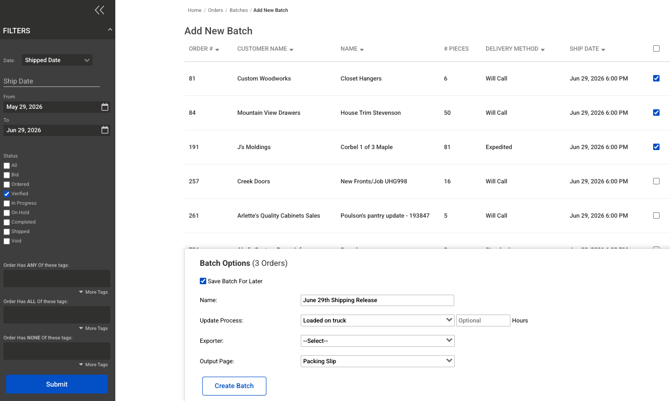
Task: Open the To date calendar picker icon
Action: click(105, 130)
